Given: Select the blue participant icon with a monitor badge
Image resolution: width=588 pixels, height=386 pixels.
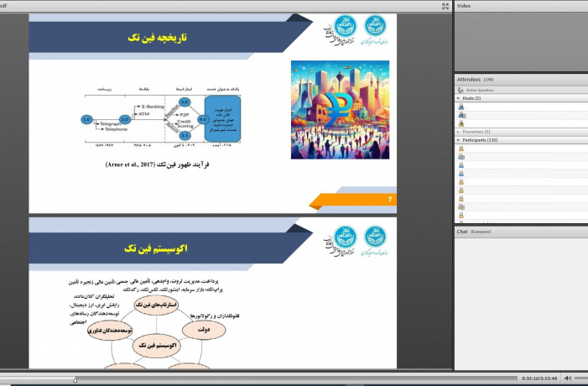Looking at the screenshot, I should click(x=461, y=157).
